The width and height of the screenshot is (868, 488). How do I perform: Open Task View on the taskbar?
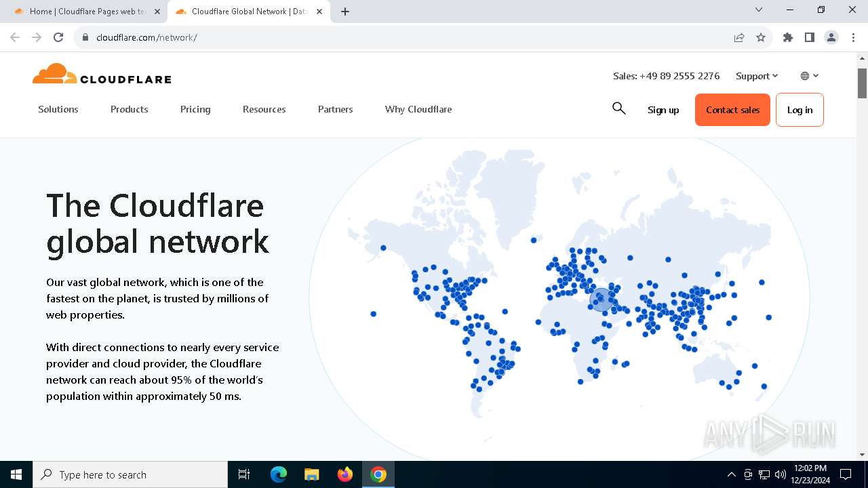click(244, 474)
